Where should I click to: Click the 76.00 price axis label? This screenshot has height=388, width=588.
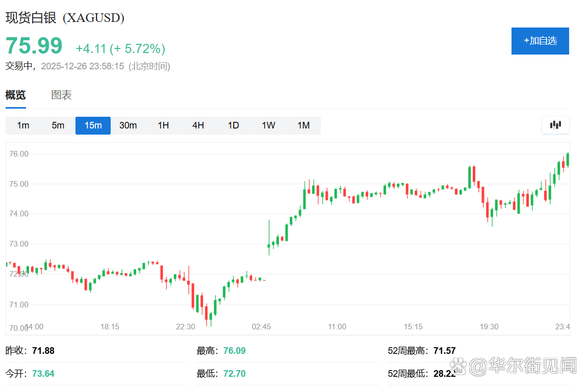(x=18, y=154)
